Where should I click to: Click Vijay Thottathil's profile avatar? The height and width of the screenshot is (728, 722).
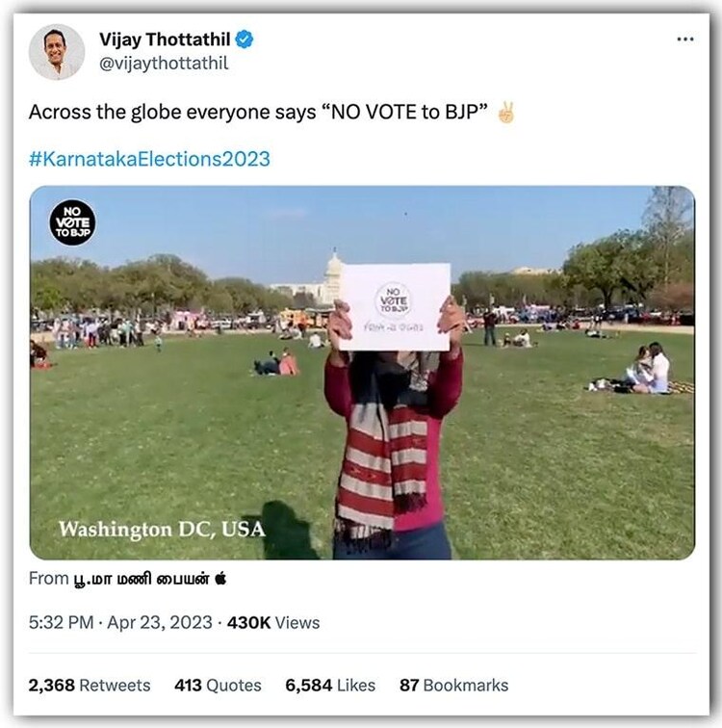pos(57,52)
